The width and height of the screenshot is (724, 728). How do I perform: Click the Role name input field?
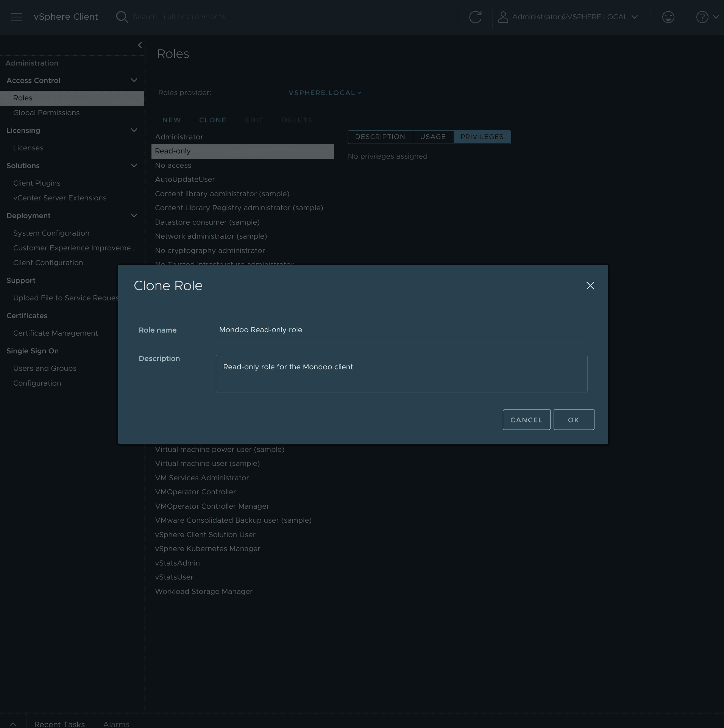click(401, 330)
